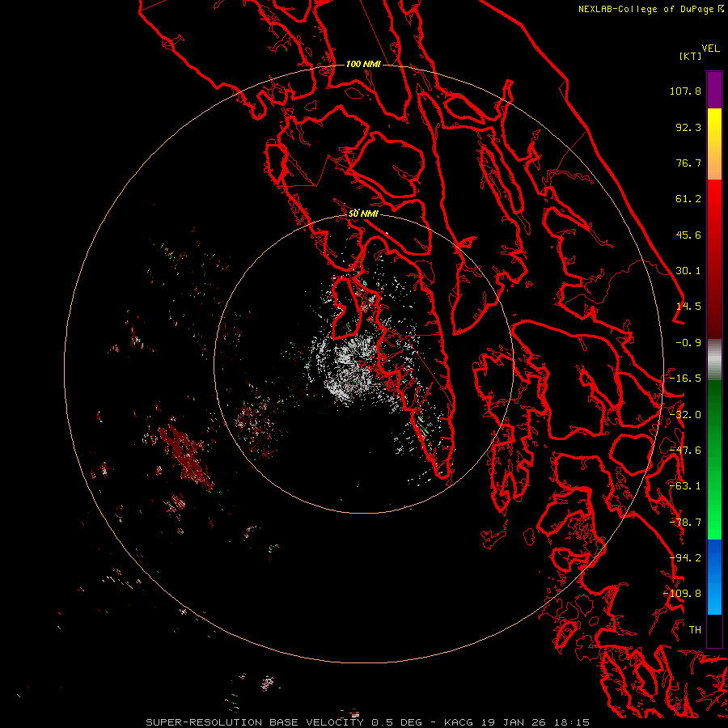This screenshot has height=728, width=728.
Task: Click the 107.8 legend value
Action: [685, 91]
